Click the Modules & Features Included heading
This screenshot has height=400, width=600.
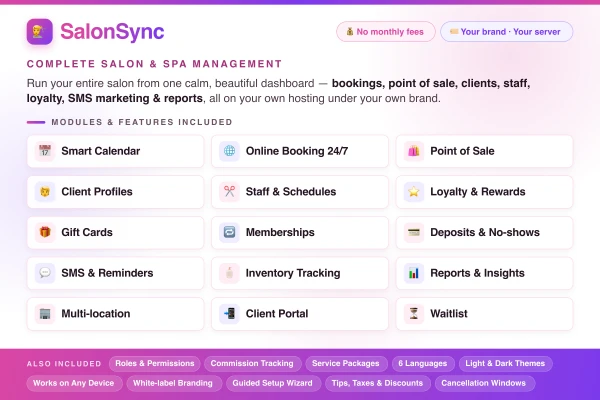pyautogui.click(x=142, y=122)
